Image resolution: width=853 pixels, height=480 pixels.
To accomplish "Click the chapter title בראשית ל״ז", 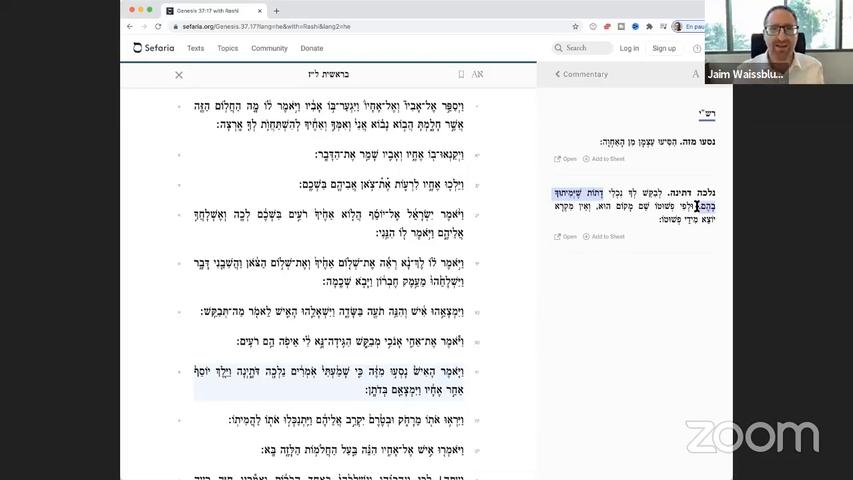I will tap(329, 75).
